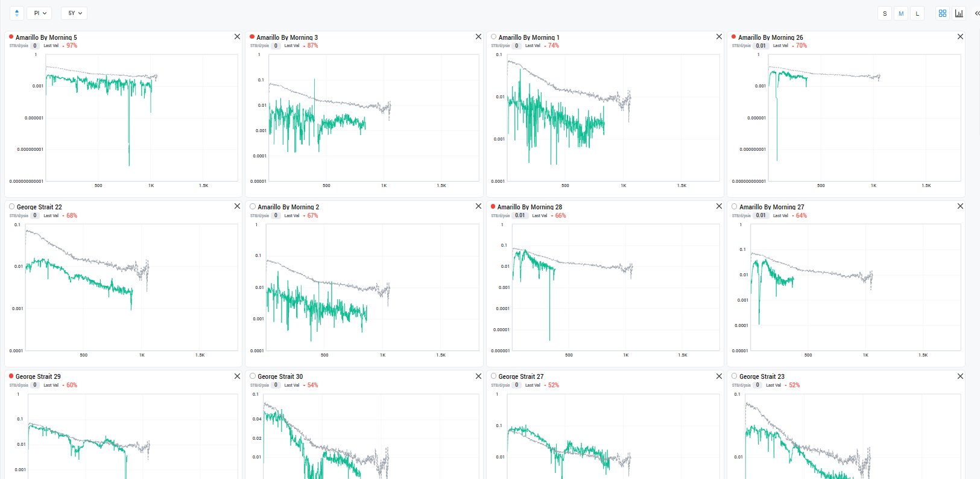Close the George Strait 29 card
Viewport: 980px width, 479px height.
[x=237, y=376]
